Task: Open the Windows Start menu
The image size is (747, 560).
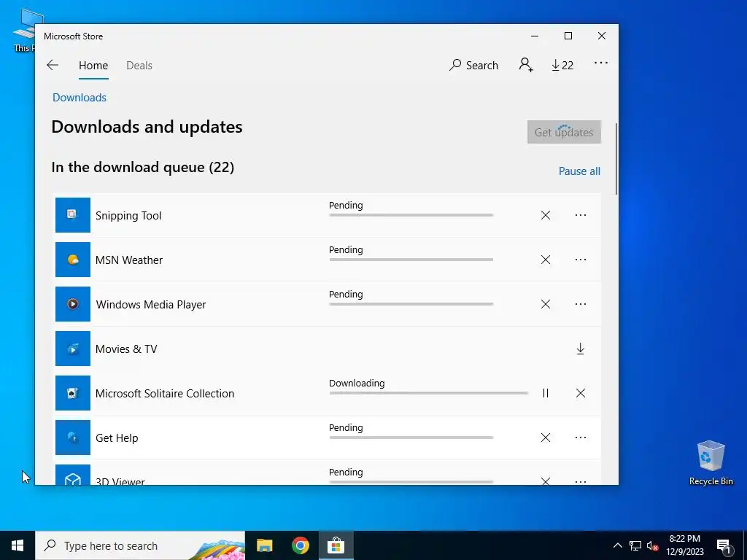Action: [x=18, y=545]
